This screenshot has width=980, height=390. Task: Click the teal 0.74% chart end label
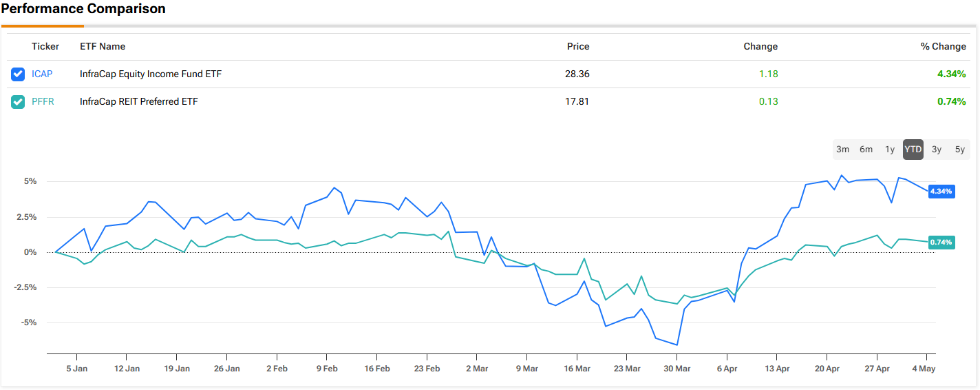coord(941,242)
